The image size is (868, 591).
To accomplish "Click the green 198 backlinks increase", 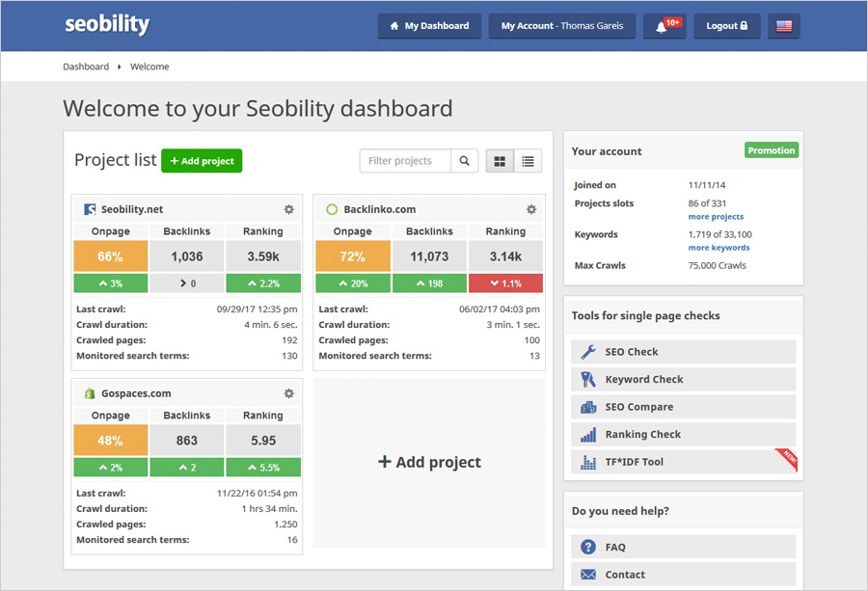I will point(429,283).
